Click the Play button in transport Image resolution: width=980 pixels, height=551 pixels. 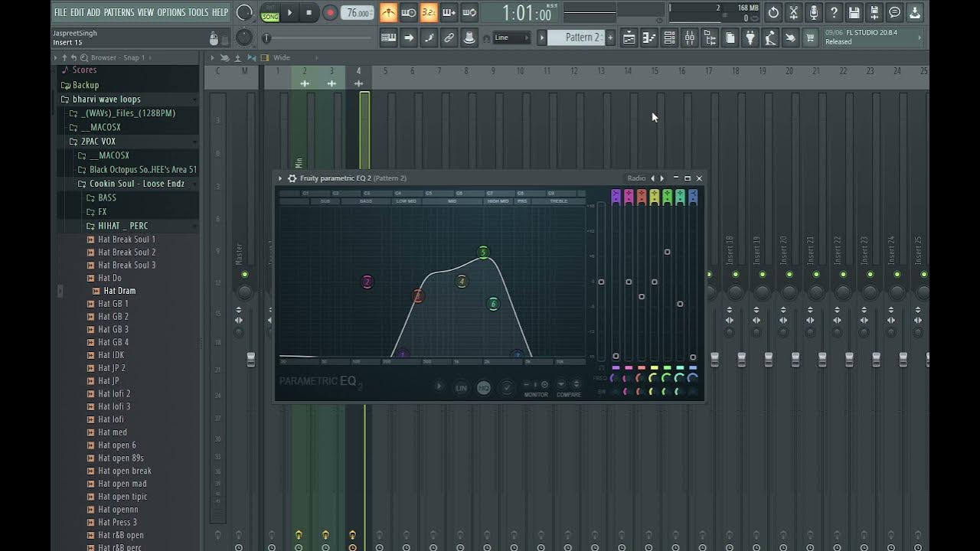(x=289, y=12)
